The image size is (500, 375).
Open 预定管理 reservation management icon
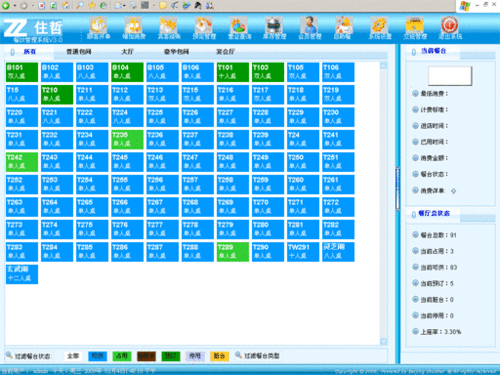(204, 28)
